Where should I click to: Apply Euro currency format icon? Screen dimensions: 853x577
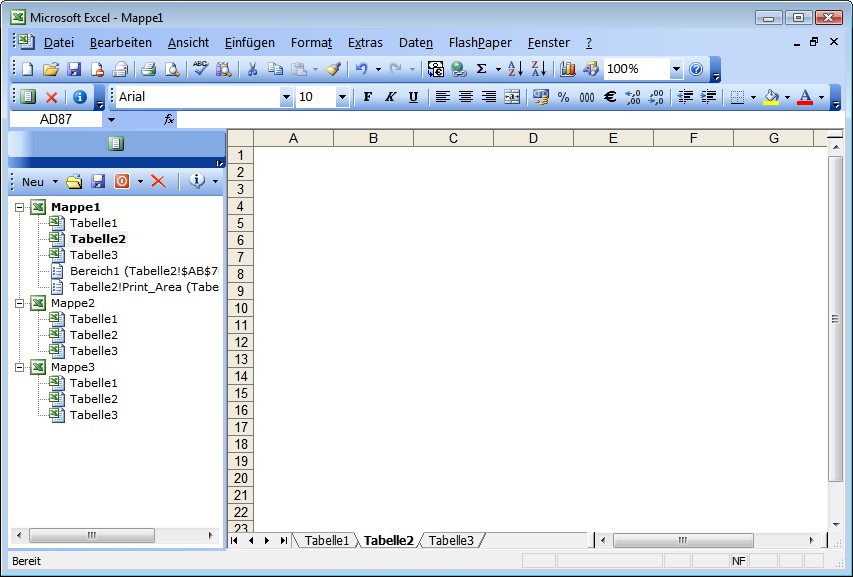[x=610, y=97]
